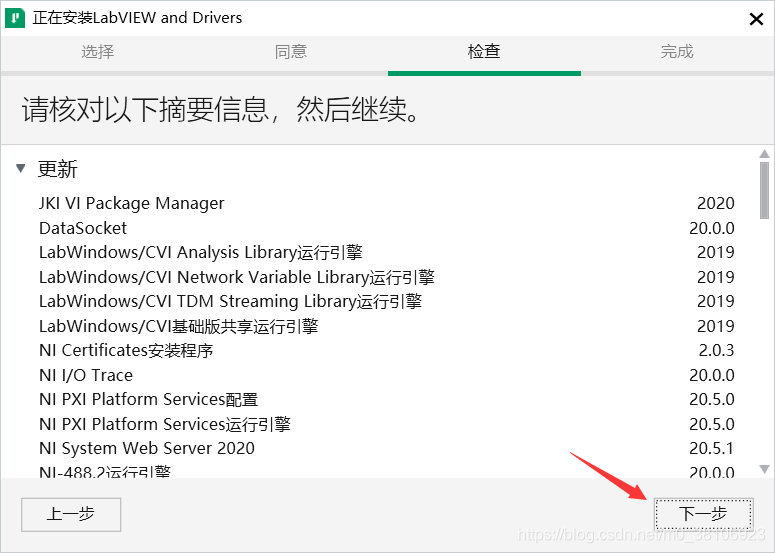Switch to the 选择 step tab
The width and height of the screenshot is (775, 553).
click(97, 51)
